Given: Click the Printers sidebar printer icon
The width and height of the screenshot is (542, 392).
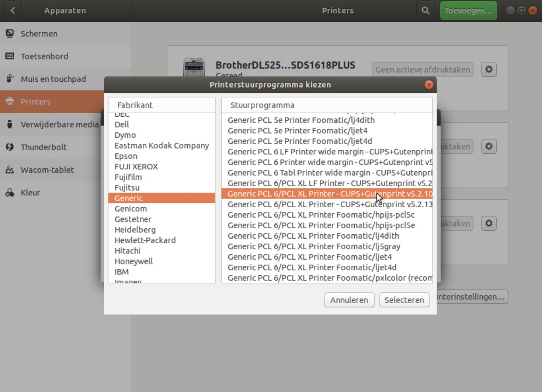Looking at the screenshot, I should click(10, 102).
